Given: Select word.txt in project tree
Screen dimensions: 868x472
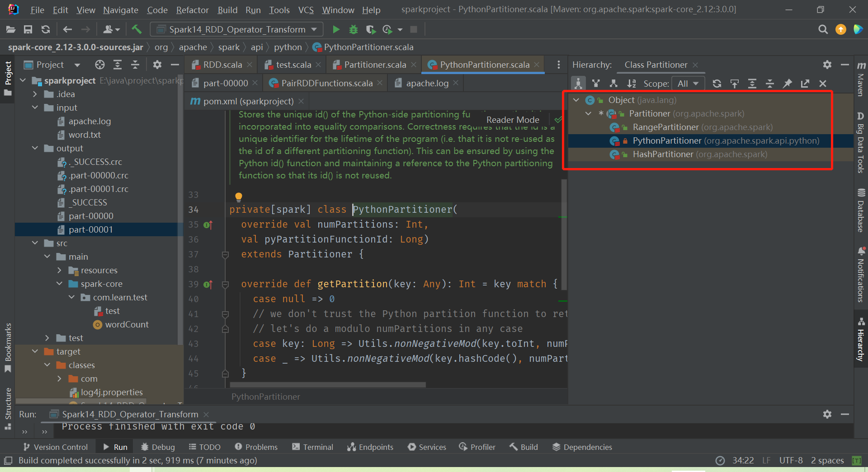Looking at the screenshot, I should click(x=84, y=135).
